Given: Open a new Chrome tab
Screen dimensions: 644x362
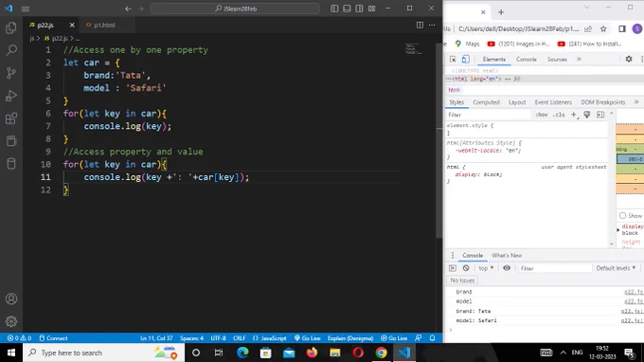Looking at the screenshot, I should click(501, 12).
